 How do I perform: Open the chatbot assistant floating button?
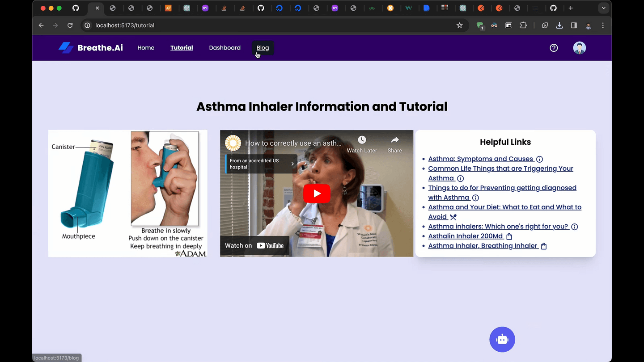click(502, 340)
